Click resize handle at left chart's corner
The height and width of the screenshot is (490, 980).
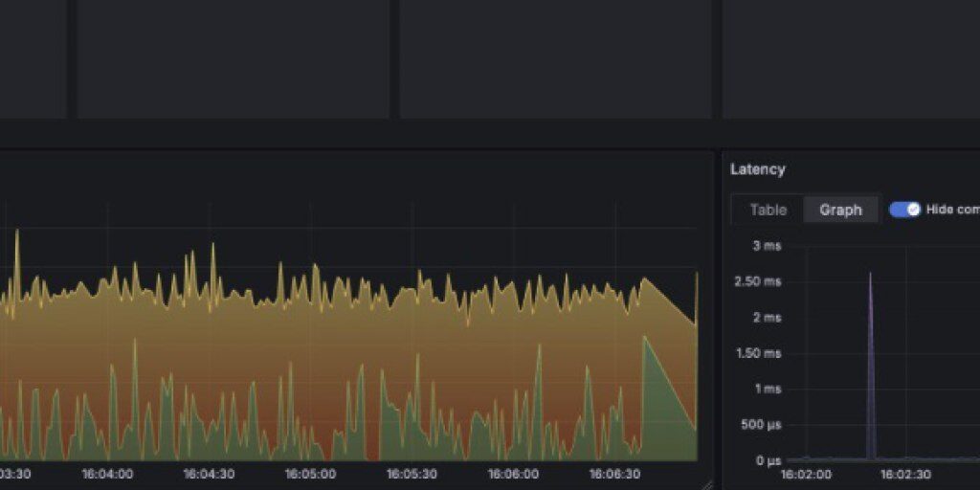click(x=708, y=485)
